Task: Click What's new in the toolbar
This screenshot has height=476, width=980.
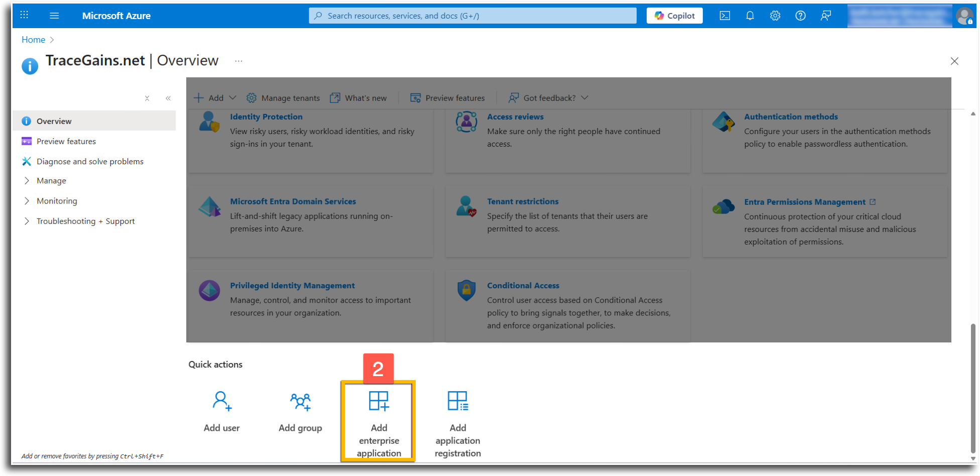Action: click(358, 98)
